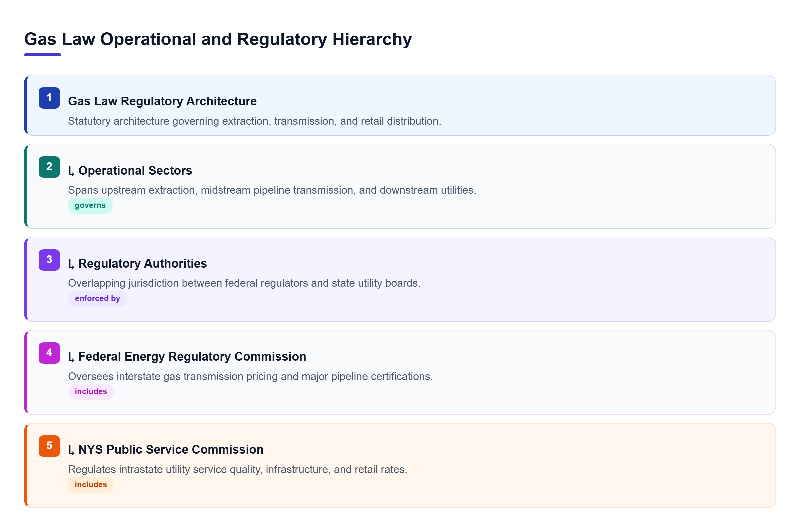Image resolution: width=800 pixels, height=532 pixels.
Task: Click arrow before Federal Energy Regulatory Commission
Action: [x=72, y=357]
